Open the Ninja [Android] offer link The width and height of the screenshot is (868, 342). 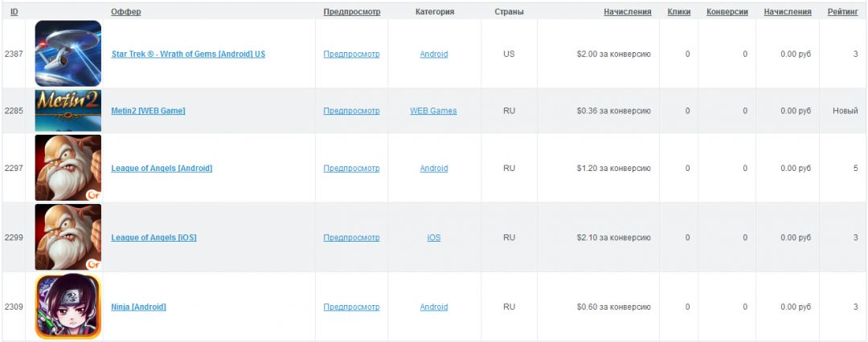[x=138, y=307]
